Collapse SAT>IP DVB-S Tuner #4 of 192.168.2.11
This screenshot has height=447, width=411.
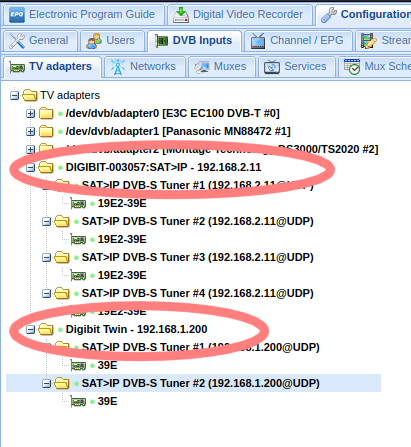(46, 294)
